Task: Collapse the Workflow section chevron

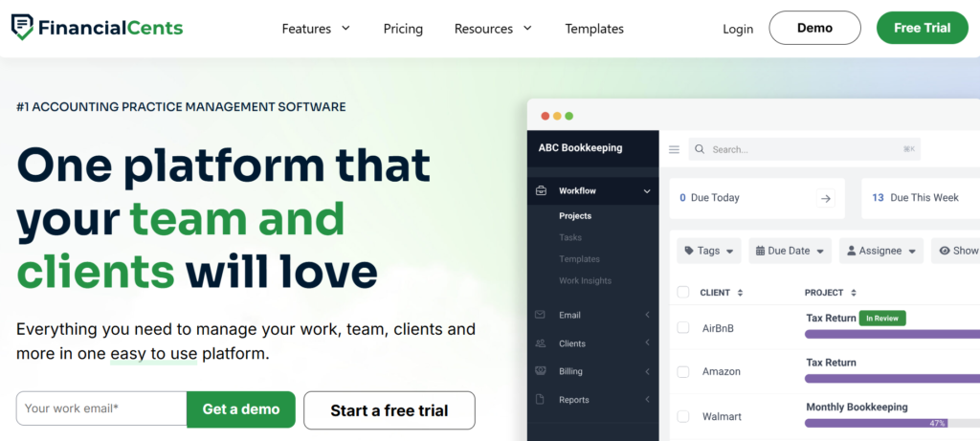Action: tap(647, 191)
